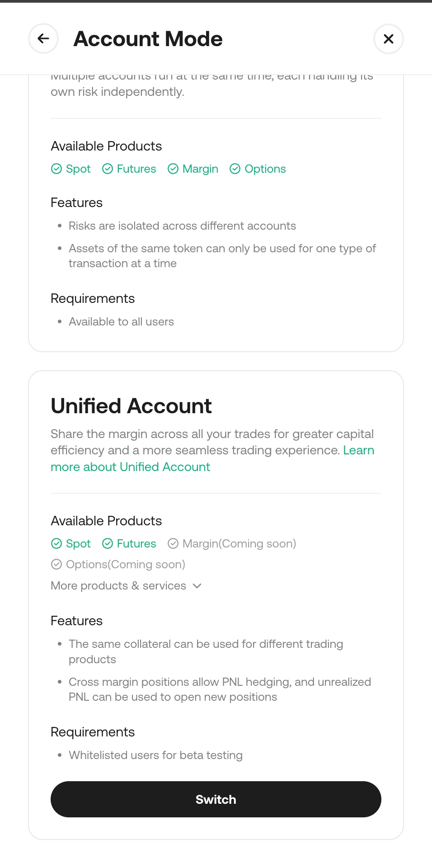Screen dimensions: 432x868
Task: Click the chevron beside More products & services
Action: pyautogui.click(x=197, y=586)
